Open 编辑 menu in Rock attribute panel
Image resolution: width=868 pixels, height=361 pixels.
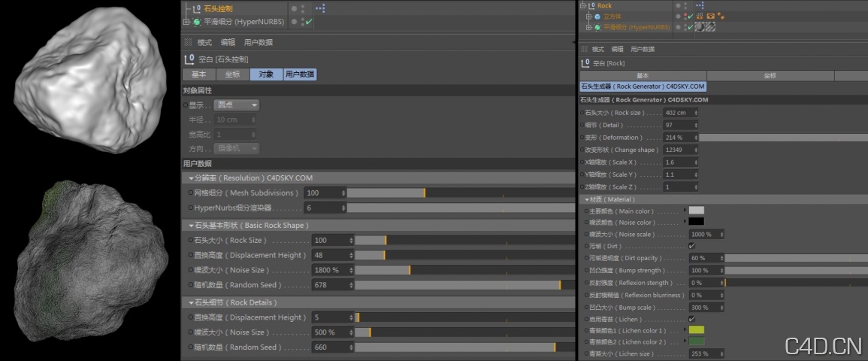[x=617, y=50]
